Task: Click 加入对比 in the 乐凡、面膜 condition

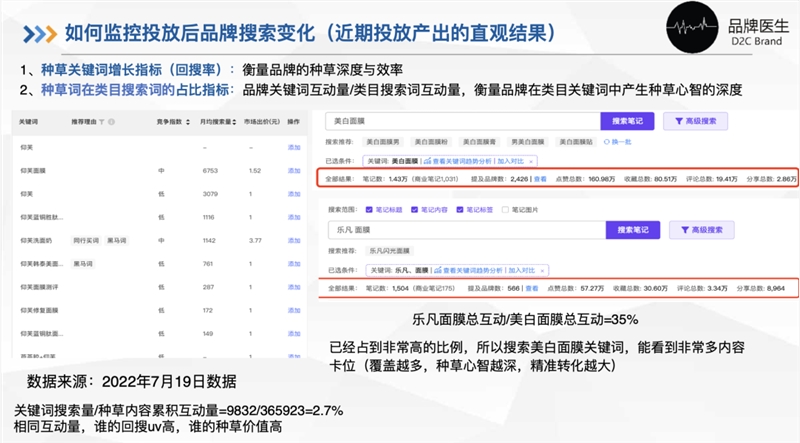Action: coord(521,270)
